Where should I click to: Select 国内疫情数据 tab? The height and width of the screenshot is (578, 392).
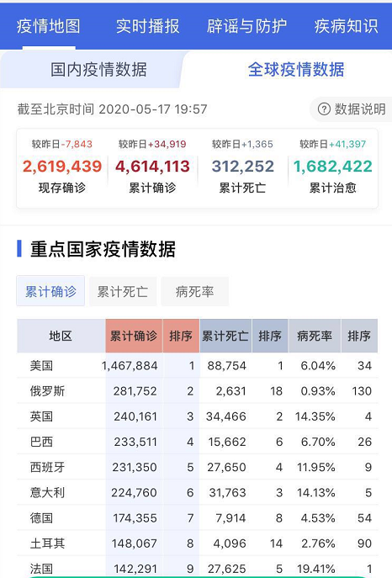coord(98,69)
